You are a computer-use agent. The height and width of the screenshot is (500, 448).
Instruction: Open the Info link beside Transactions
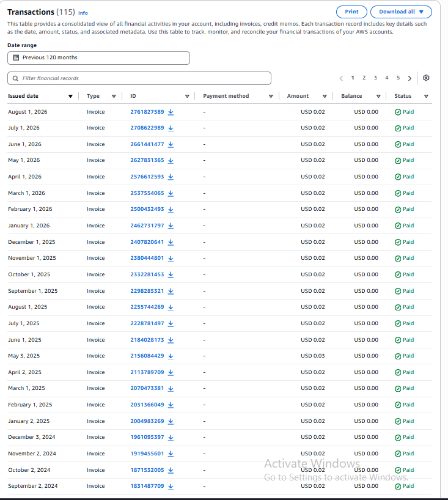click(83, 13)
